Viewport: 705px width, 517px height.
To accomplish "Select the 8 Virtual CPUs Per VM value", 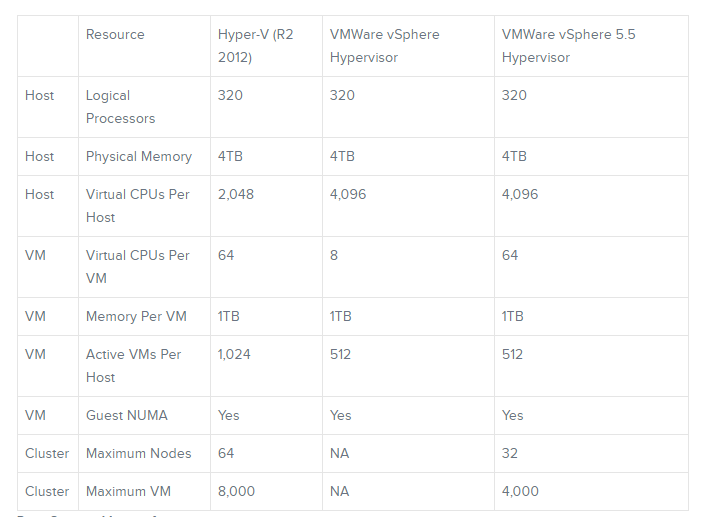I will (334, 255).
